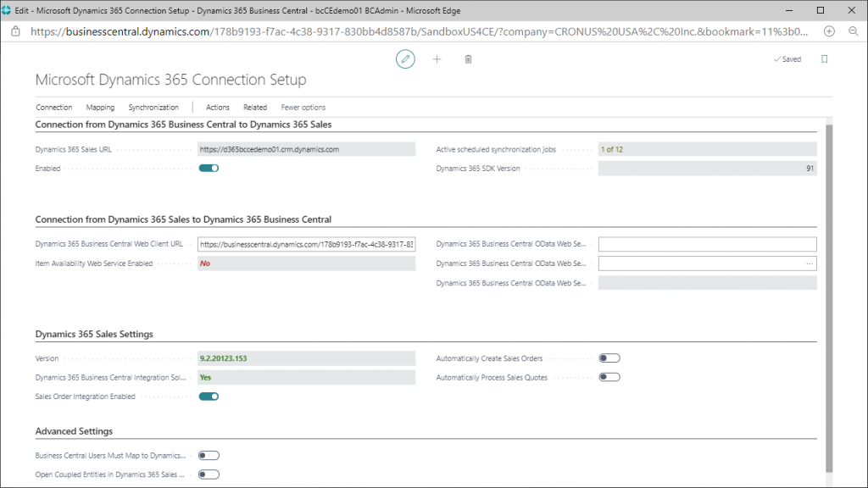The height and width of the screenshot is (488, 868).
Task: Click the 'Microsoft Dynamics 365 Connection Setup' page title
Action: (x=170, y=80)
